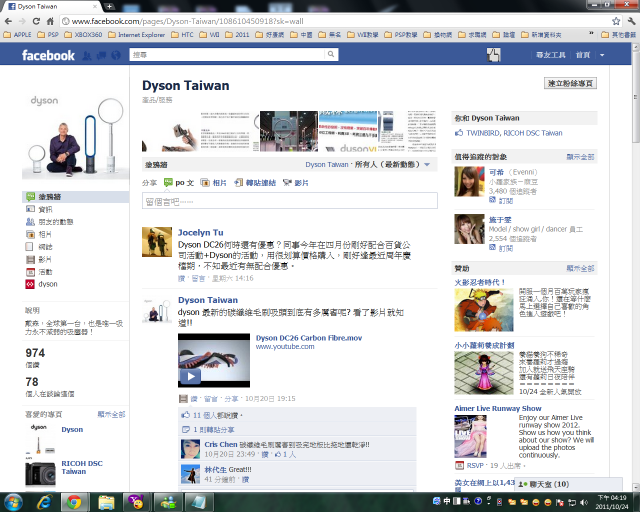This screenshot has width=640, height=512.
Task: Open Dyson DC26 Carbon Fibre.mov link
Action: tap(309, 338)
